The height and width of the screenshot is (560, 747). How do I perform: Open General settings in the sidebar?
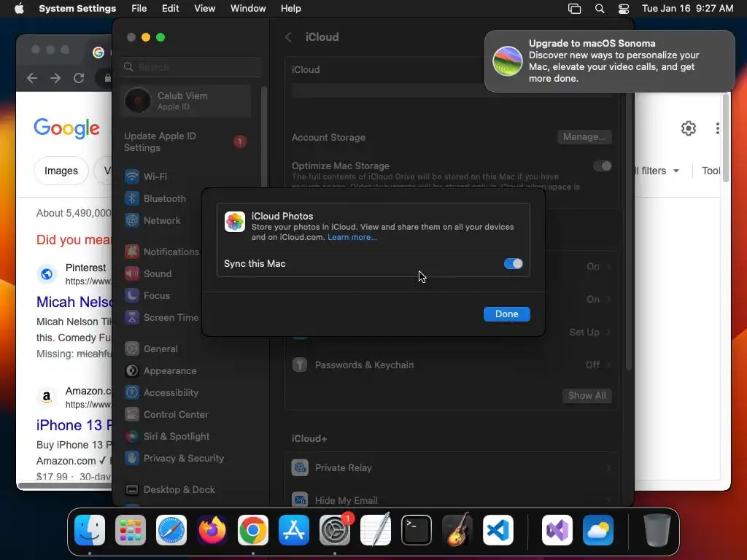click(x=187, y=349)
